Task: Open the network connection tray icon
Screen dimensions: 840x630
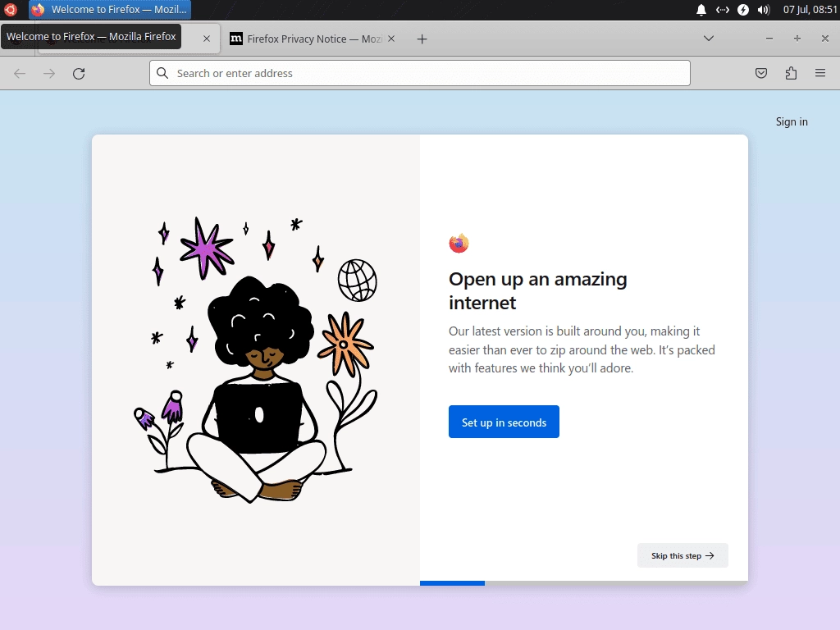Action: (x=722, y=10)
